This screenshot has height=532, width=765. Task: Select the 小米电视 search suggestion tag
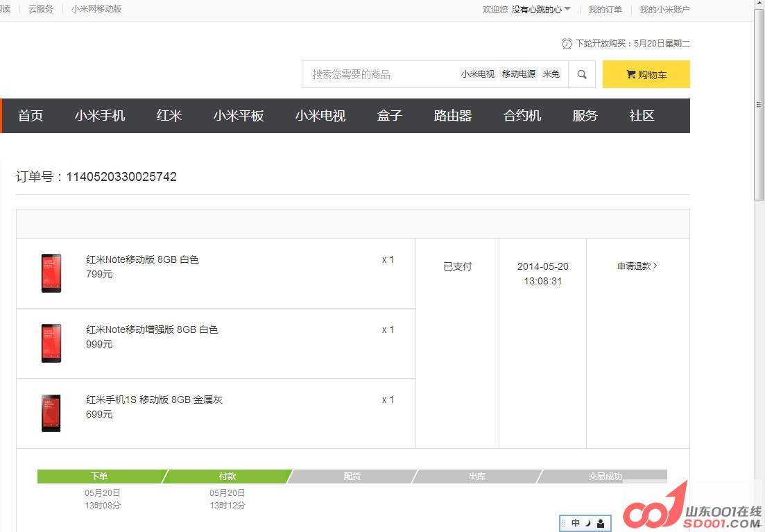coord(478,74)
